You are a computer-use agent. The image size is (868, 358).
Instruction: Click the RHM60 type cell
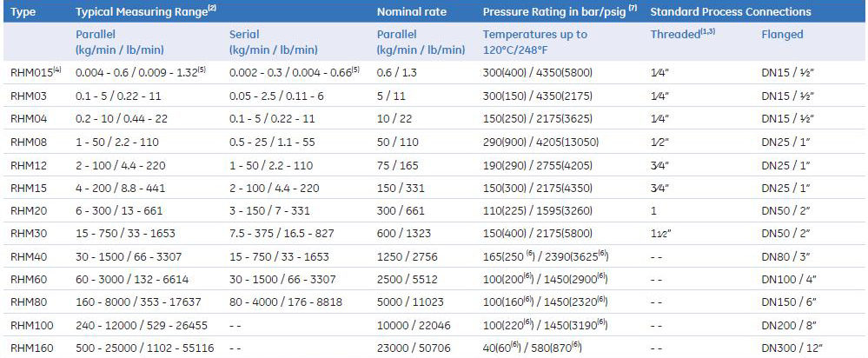[x=27, y=279]
